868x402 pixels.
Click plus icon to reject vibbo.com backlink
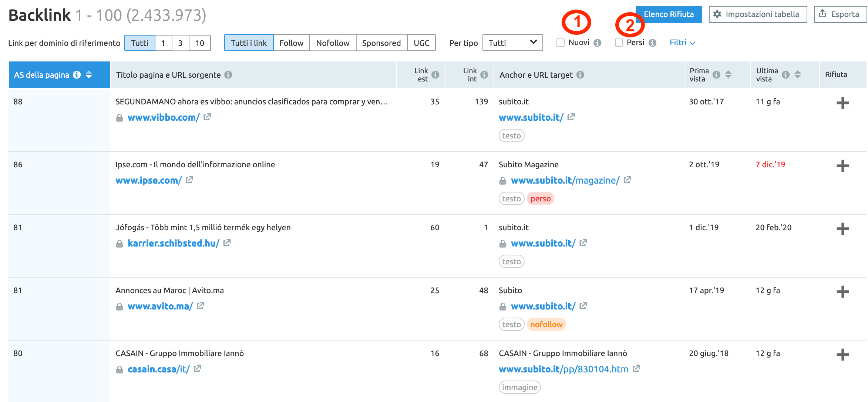(x=842, y=103)
